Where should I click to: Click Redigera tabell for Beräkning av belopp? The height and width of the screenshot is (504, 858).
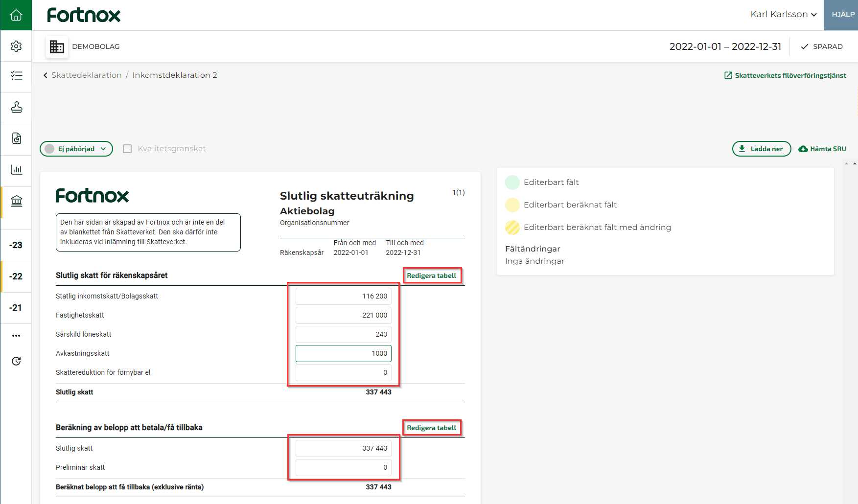[432, 428]
